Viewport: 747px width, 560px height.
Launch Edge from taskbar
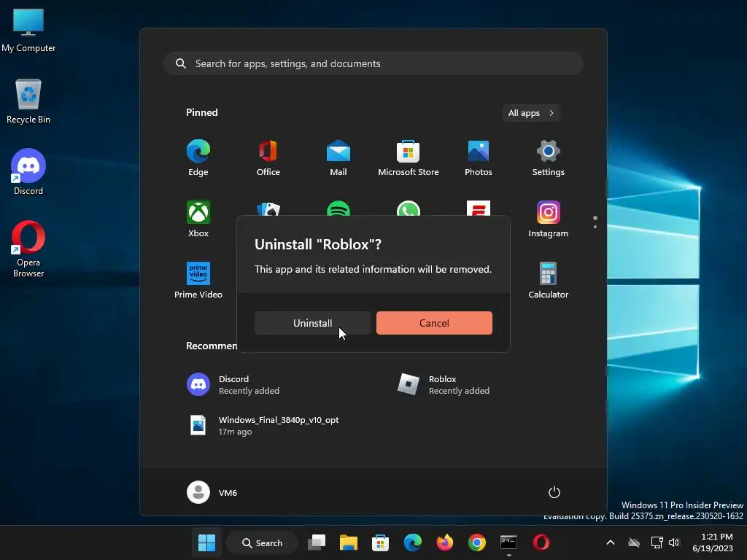pyautogui.click(x=413, y=542)
